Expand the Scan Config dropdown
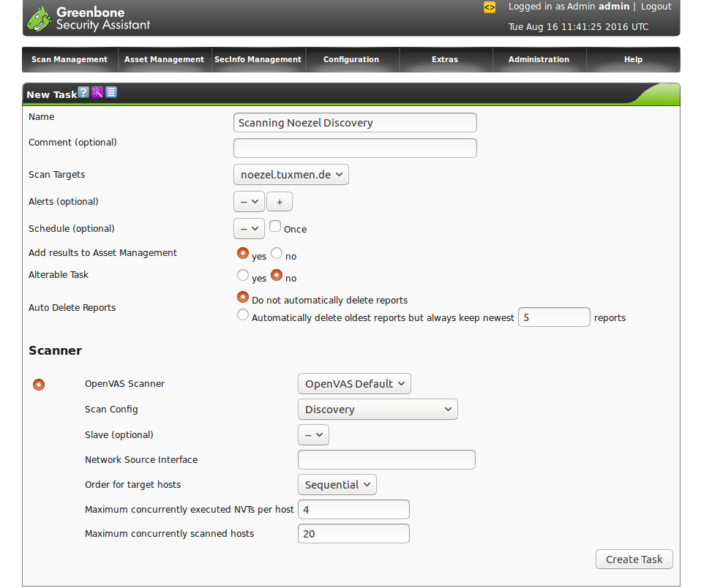This screenshot has width=701, height=588. pos(378,410)
